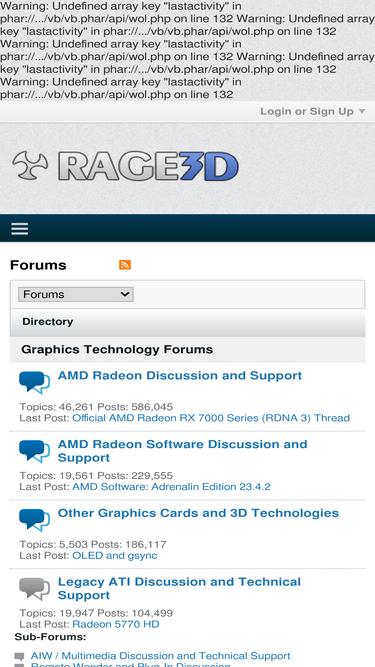Screen dimensions: 375x667
Task: Select the Directory tab
Action: [48, 322]
